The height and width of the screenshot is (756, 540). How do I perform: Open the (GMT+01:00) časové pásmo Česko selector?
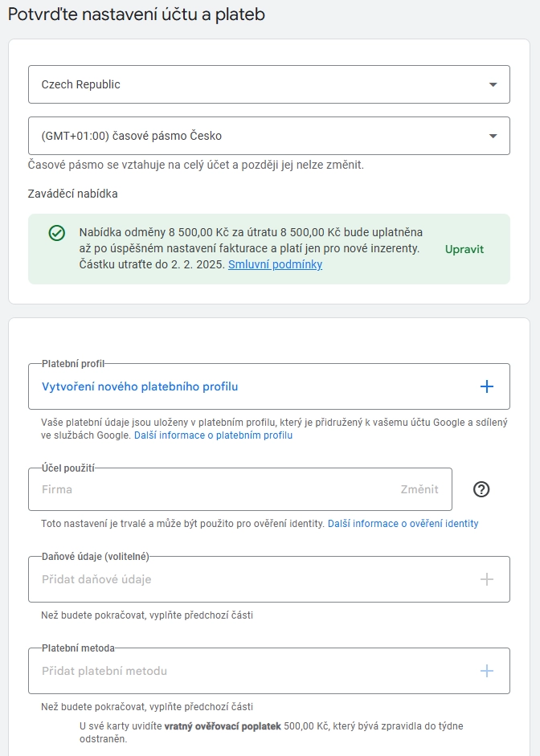point(269,136)
